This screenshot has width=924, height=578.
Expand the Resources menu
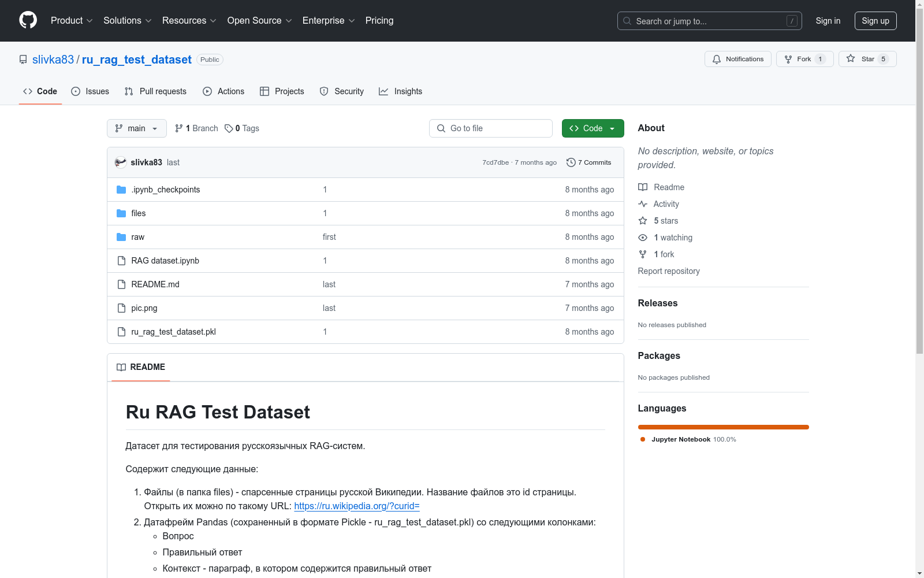pos(189,21)
